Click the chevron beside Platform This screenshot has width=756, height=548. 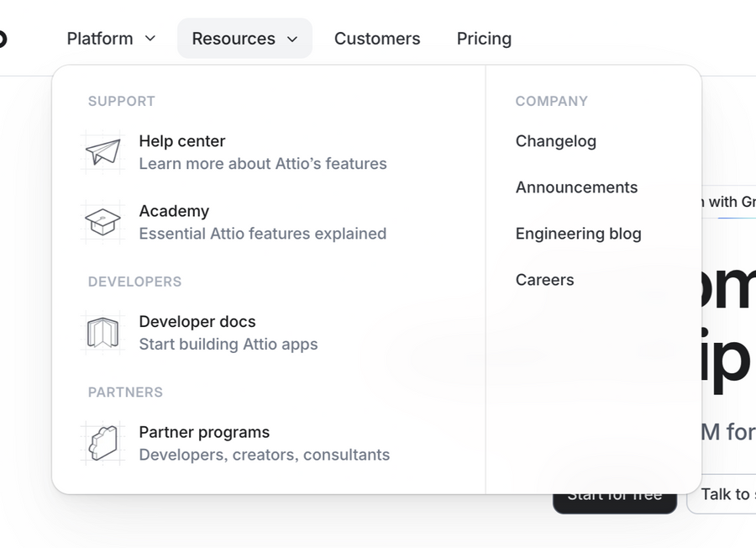(x=150, y=39)
